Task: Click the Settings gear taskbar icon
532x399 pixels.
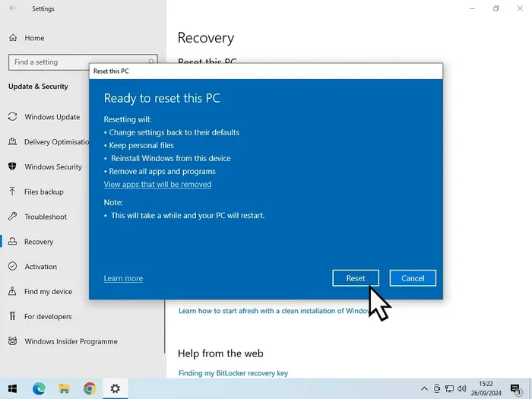Action: pyautogui.click(x=116, y=388)
